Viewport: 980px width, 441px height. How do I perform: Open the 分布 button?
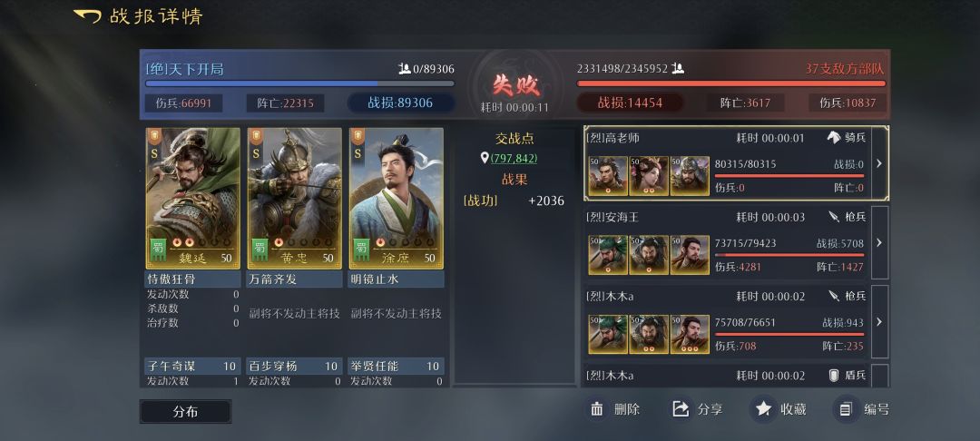[186, 412]
